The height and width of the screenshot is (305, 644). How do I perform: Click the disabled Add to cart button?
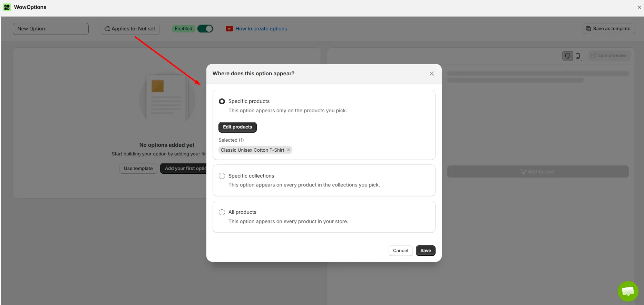pyautogui.click(x=538, y=172)
